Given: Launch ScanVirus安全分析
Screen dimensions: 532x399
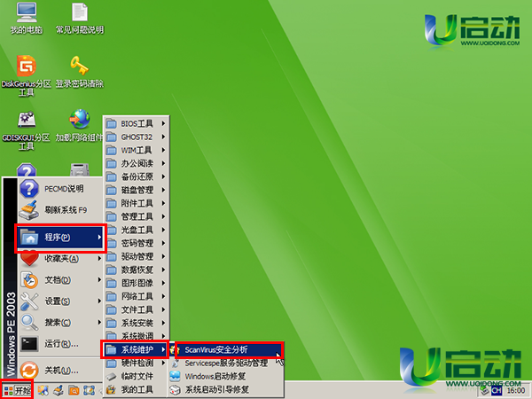Looking at the screenshot, I should 226,350.
